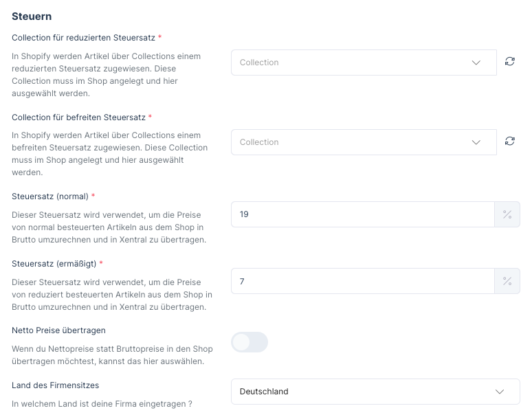The height and width of the screenshot is (417, 532).
Task: Click the Land des Firmensitzes label
Action: pos(60,385)
